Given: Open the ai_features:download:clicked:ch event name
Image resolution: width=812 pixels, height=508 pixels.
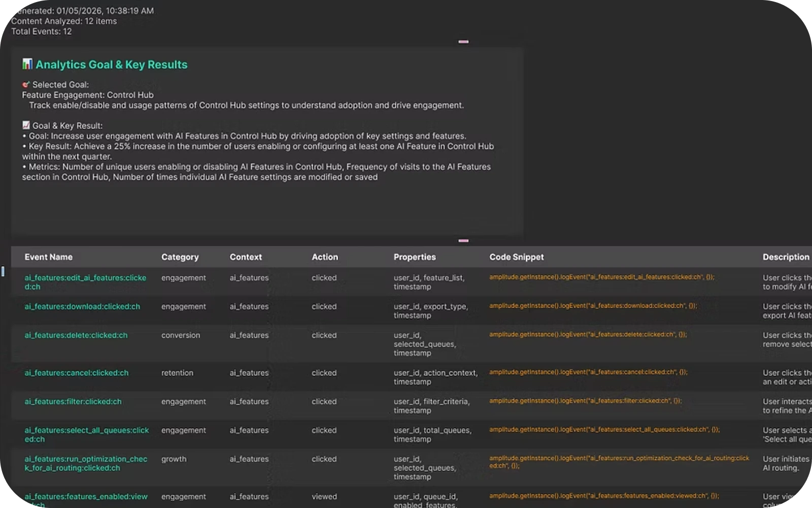Looking at the screenshot, I should pyautogui.click(x=82, y=307).
